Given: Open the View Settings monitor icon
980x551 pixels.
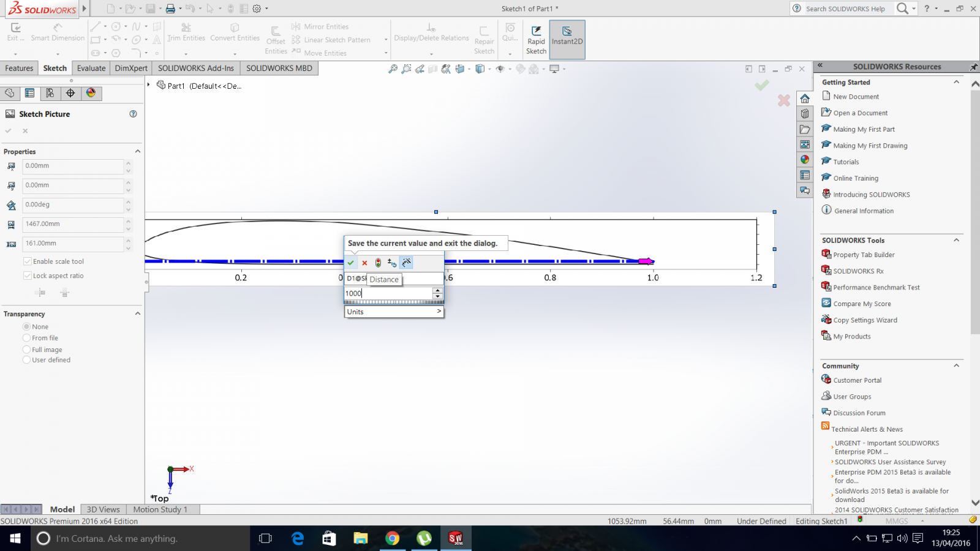Looking at the screenshot, I should coord(554,69).
